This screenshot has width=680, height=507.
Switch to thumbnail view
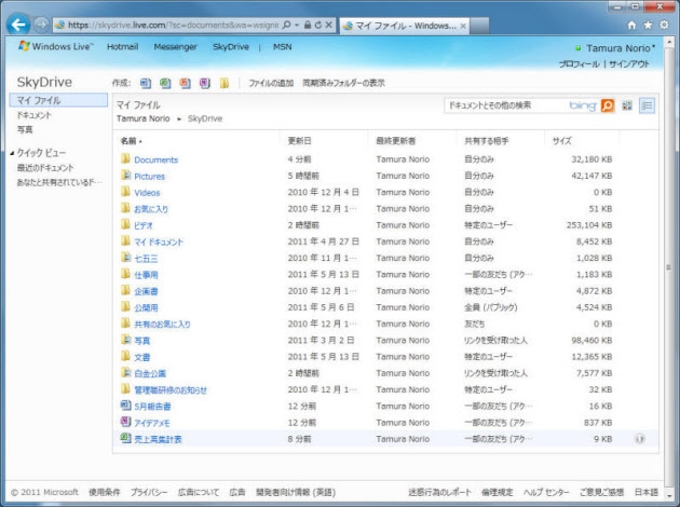pos(628,105)
